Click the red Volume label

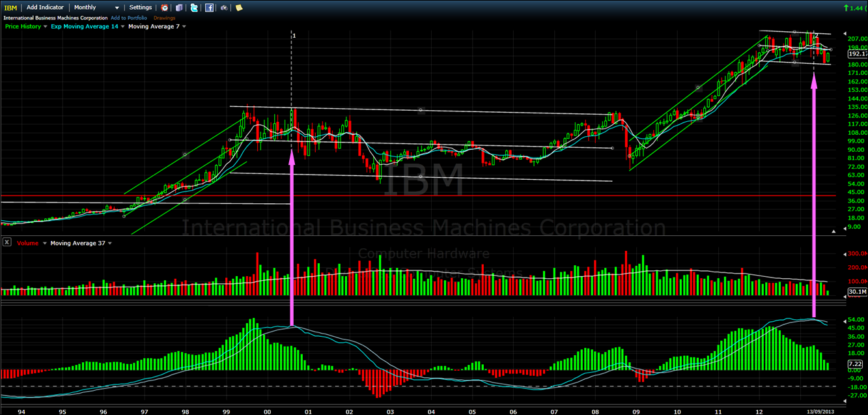click(27, 243)
